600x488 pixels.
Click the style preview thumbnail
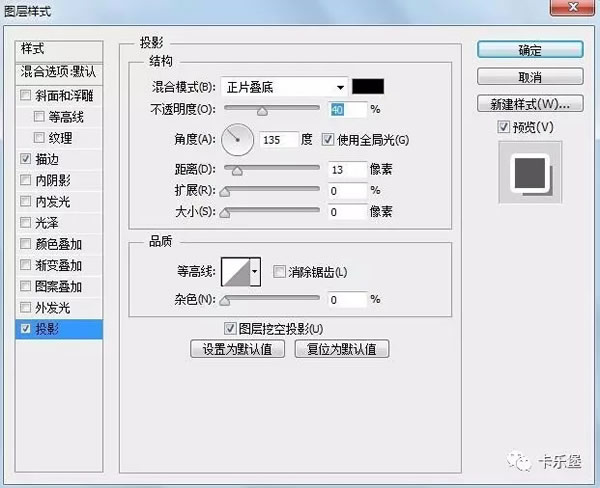pos(530,172)
